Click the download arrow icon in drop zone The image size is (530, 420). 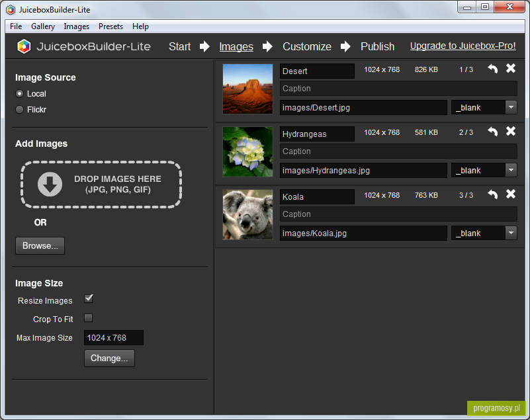click(50, 184)
